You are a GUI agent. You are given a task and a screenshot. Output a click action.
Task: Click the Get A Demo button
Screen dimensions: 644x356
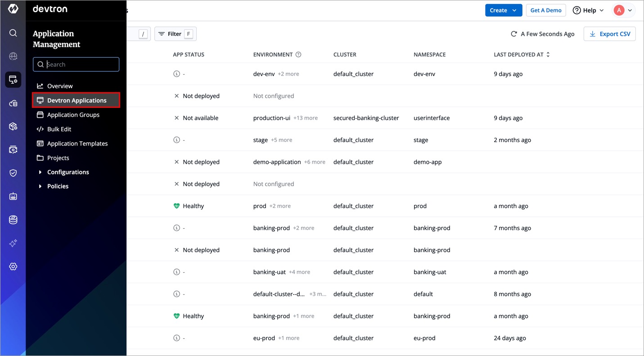[x=545, y=10]
